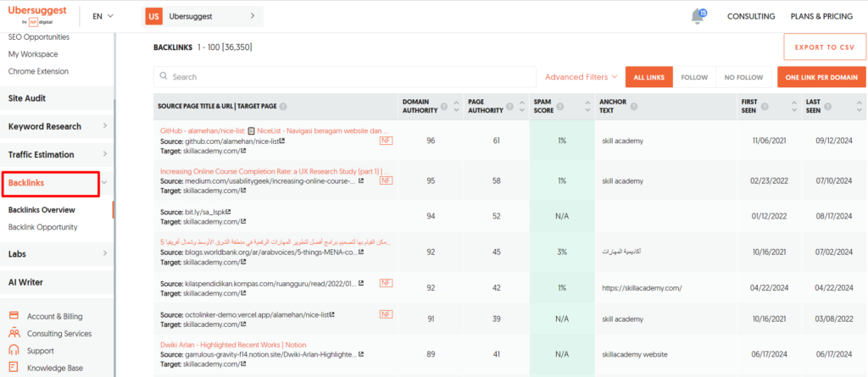Show help icon for Last Seen
This screenshot has width=868, height=377.
click(x=827, y=106)
